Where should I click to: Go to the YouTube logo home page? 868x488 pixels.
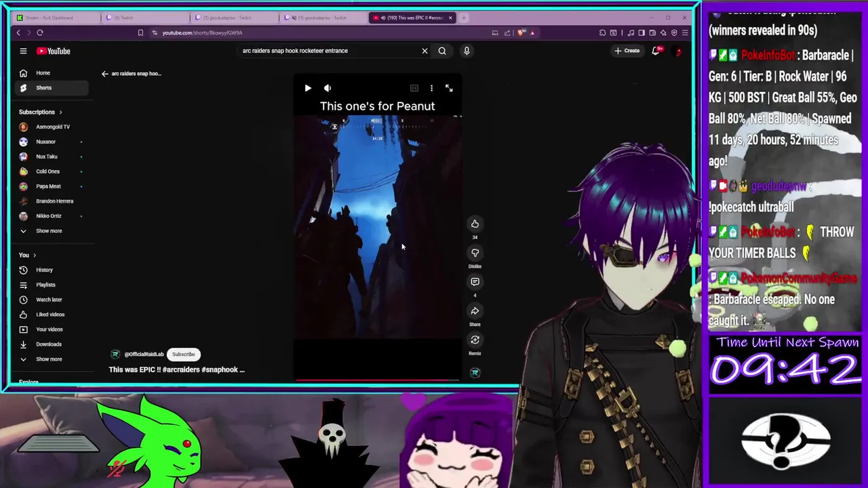pyautogui.click(x=54, y=51)
